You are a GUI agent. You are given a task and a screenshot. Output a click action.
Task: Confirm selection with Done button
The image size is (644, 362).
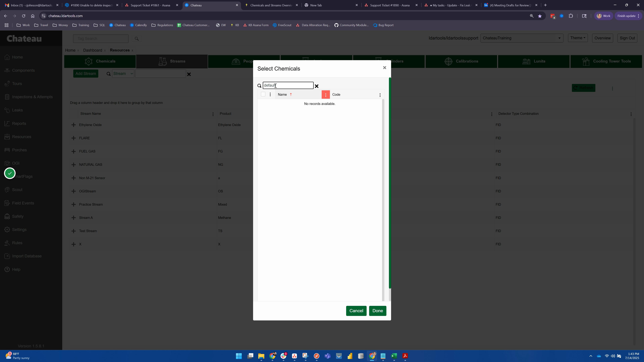coord(378,311)
